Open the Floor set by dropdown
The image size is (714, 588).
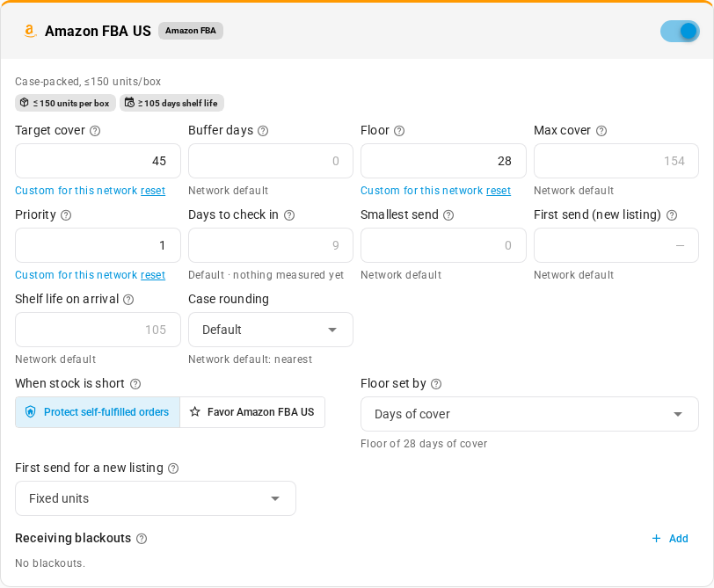(x=529, y=414)
